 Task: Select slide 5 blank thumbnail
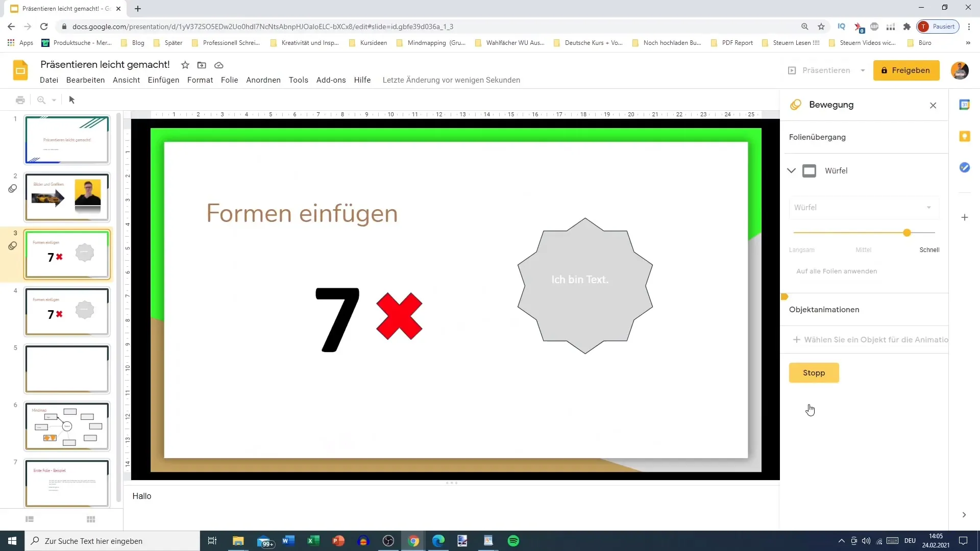tap(67, 369)
